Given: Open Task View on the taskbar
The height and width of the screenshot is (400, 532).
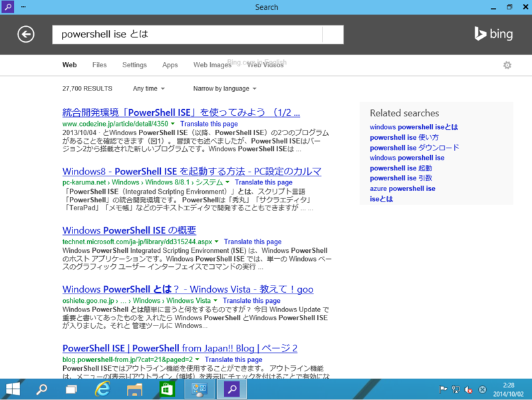Looking at the screenshot, I should pos(71,389).
